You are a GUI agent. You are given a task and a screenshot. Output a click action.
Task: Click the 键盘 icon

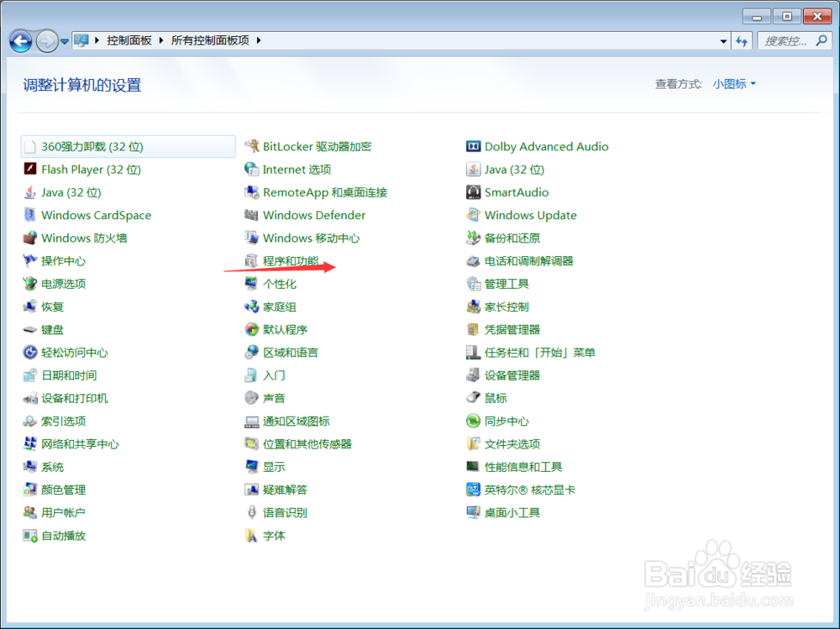click(x=30, y=329)
